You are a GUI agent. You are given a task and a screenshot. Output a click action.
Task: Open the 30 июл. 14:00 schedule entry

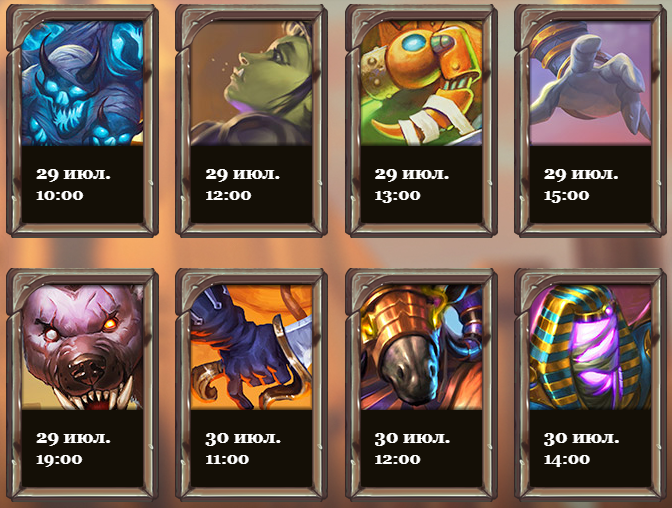(582, 448)
